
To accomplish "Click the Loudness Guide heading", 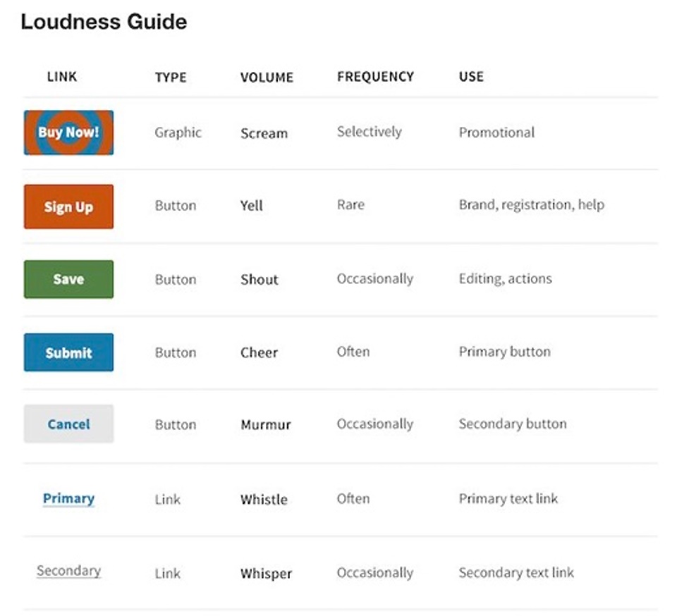I will point(104,22).
